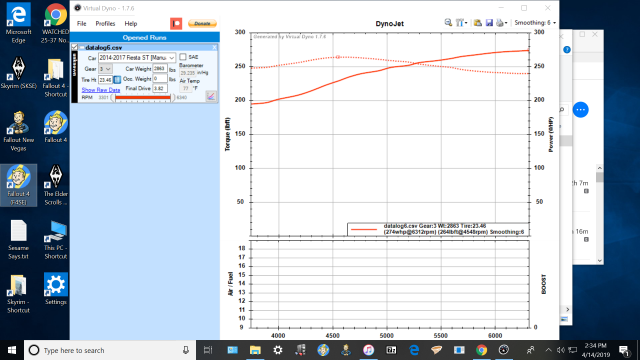Select the Settings desktop shortcut

pyautogui.click(x=56, y=289)
